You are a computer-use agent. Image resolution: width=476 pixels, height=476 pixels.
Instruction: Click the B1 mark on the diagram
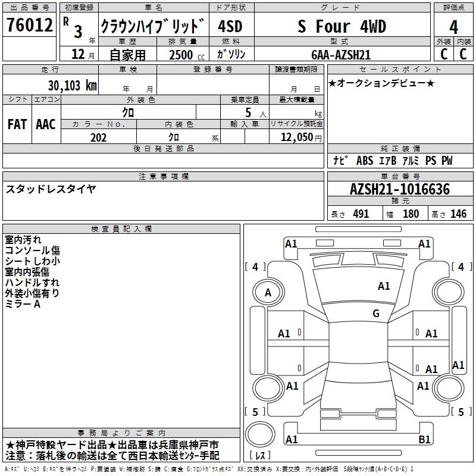[425, 440]
